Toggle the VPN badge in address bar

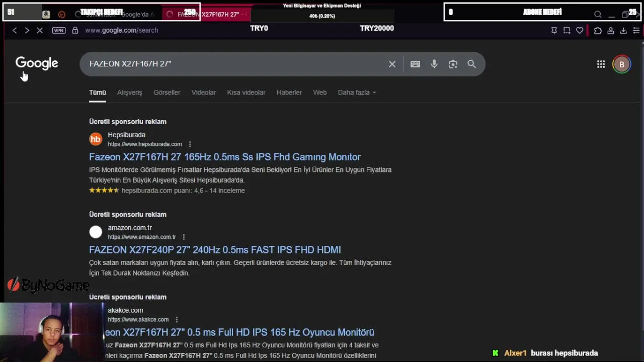click(59, 30)
